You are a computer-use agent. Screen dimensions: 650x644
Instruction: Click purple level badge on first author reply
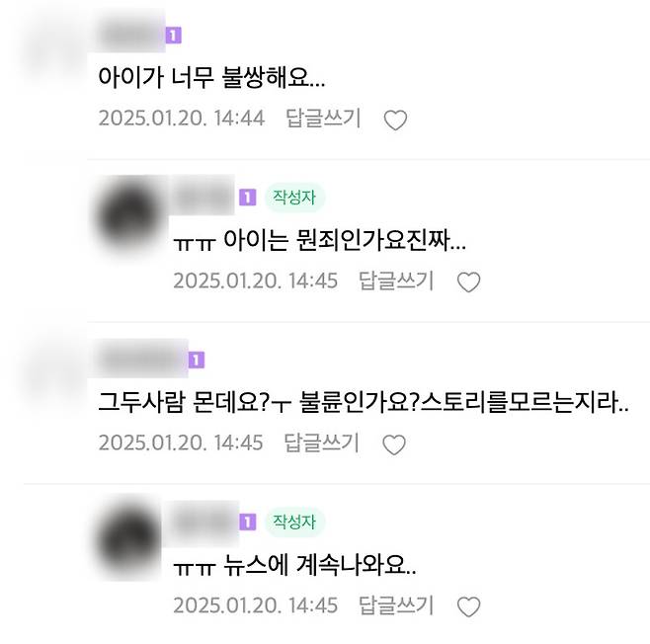point(248,198)
